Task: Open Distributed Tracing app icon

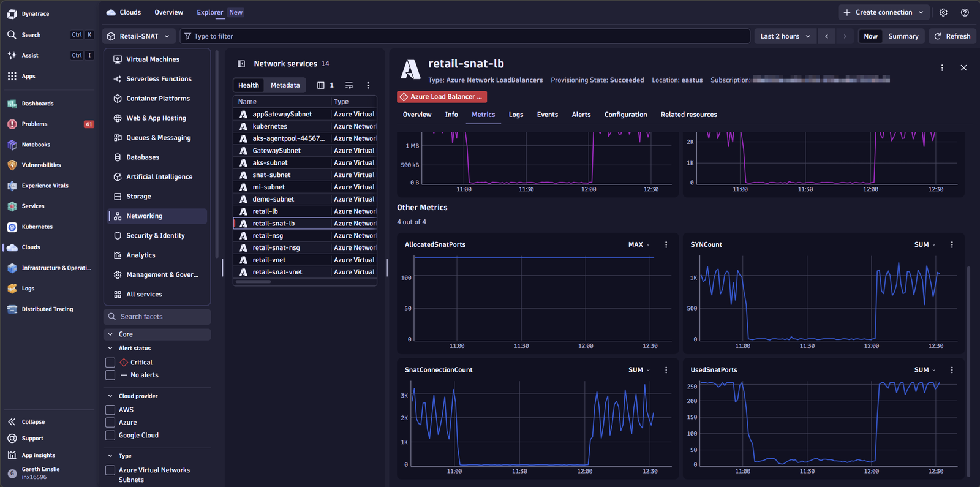Action: click(12, 309)
